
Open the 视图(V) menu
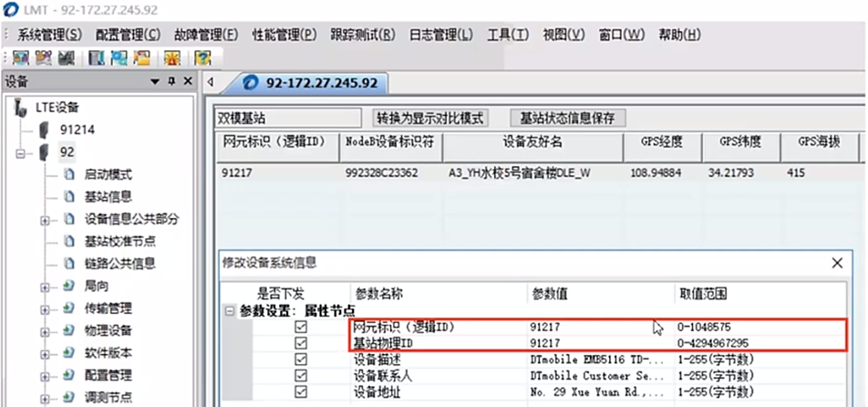click(563, 35)
